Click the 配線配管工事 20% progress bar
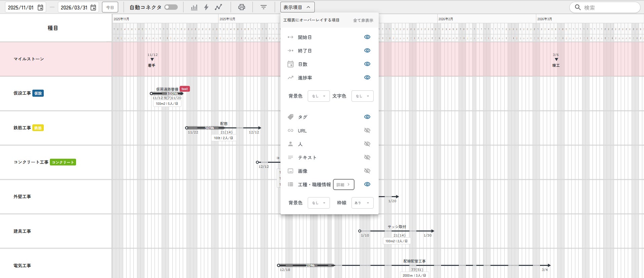The width and height of the screenshot is (644, 278). click(x=306, y=266)
